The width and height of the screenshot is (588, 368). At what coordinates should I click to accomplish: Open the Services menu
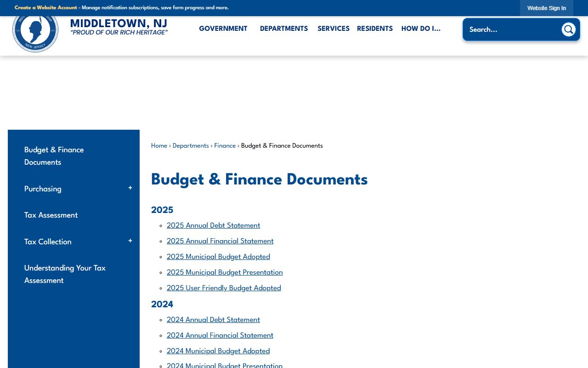(334, 29)
